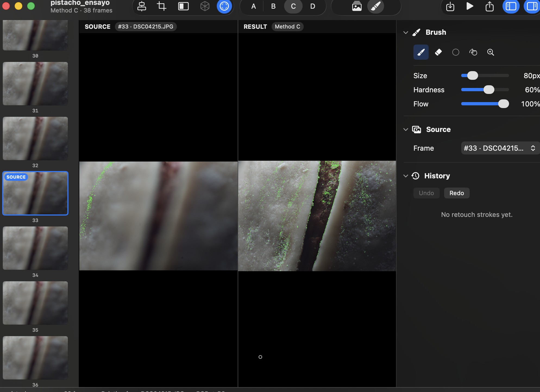Collapse the History section chevron
The height and width of the screenshot is (392, 540).
[x=406, y=176]
